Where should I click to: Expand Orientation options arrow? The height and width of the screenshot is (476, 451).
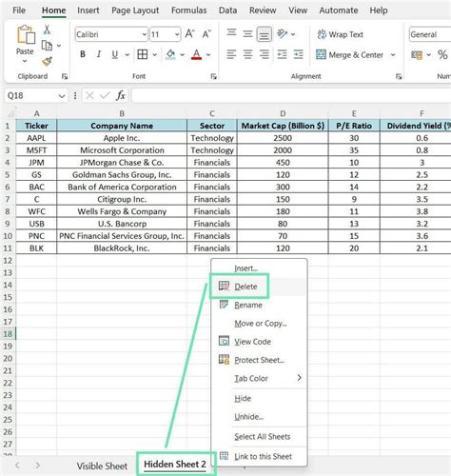click(x=293, y=34)
